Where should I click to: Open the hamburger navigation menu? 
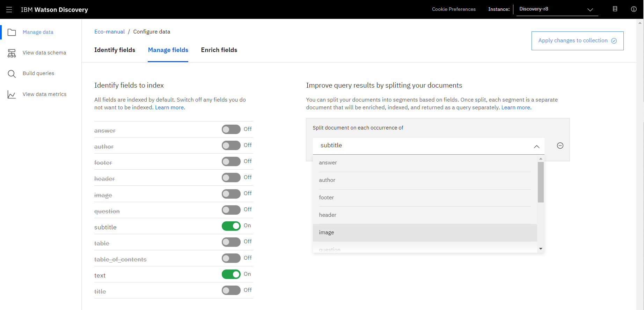coord(9,9)
